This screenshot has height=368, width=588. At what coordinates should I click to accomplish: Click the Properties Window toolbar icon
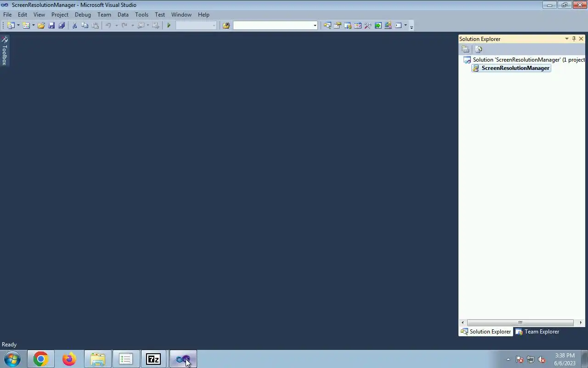[x=337, y=25]
